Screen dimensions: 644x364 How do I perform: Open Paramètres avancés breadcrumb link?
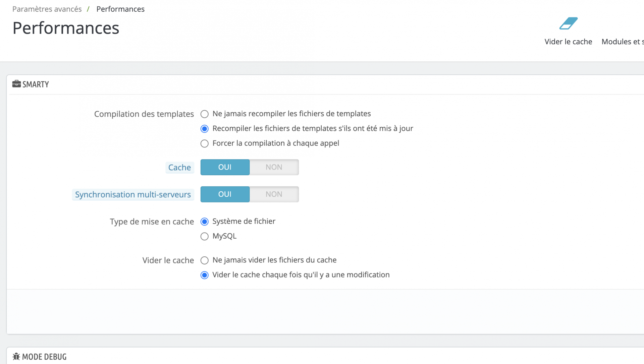coord(47,9)
